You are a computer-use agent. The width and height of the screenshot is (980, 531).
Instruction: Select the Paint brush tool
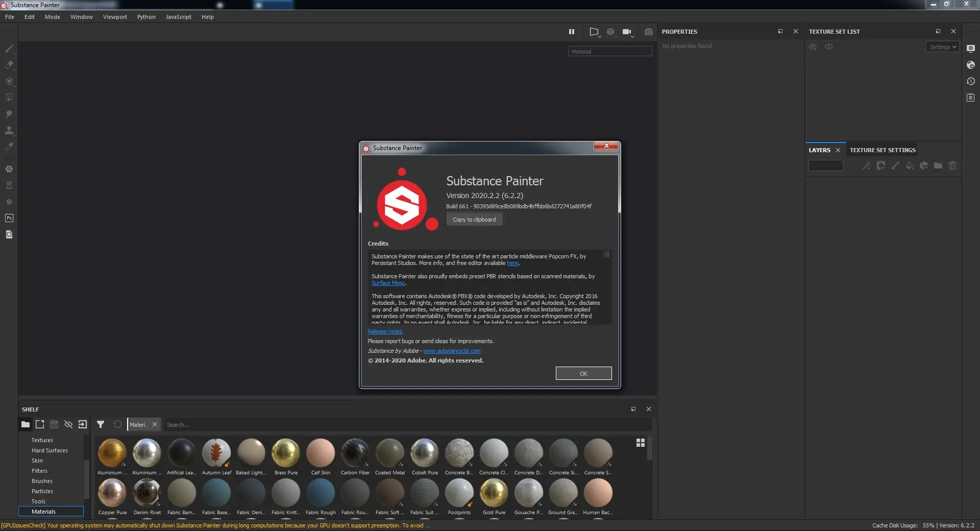[x=9, y=49]
